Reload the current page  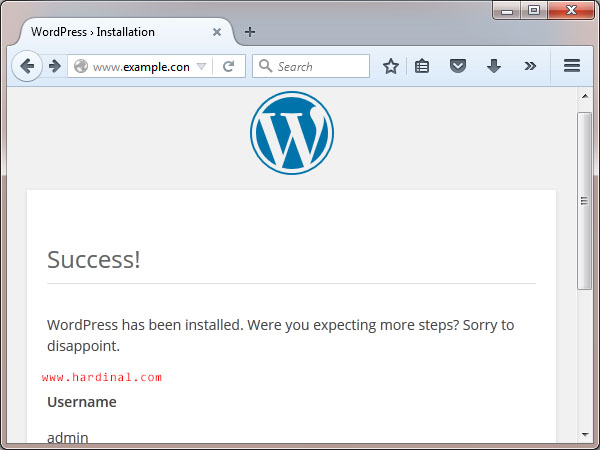click(x=228, y=67)
